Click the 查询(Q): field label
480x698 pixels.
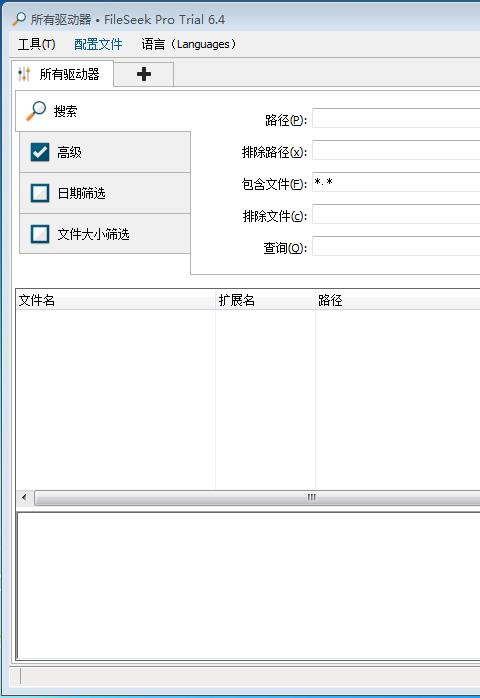[285, 248]
